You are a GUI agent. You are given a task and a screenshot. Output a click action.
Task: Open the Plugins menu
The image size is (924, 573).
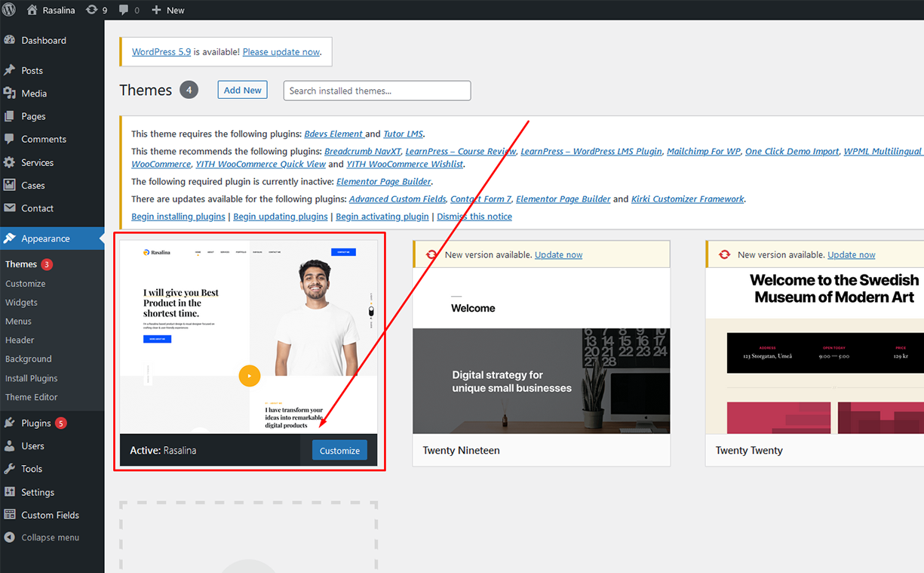coord(52,423)
